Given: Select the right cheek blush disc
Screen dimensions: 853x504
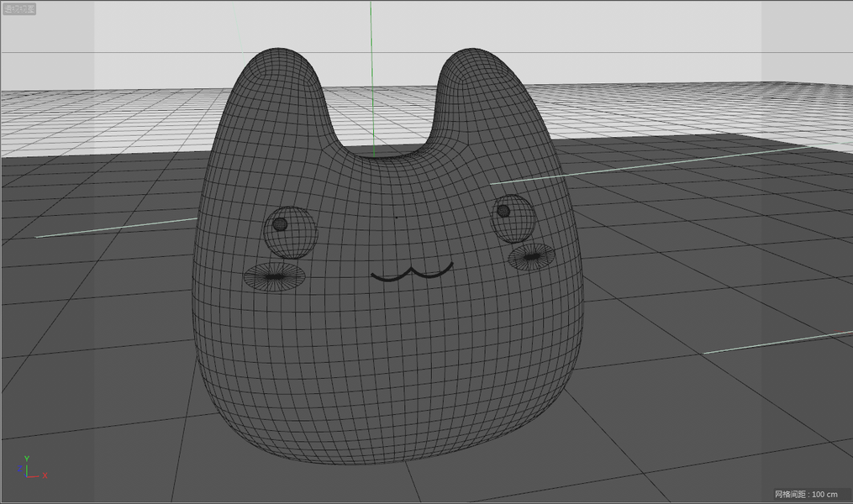Looking at the screenshot, I should 531,257.
